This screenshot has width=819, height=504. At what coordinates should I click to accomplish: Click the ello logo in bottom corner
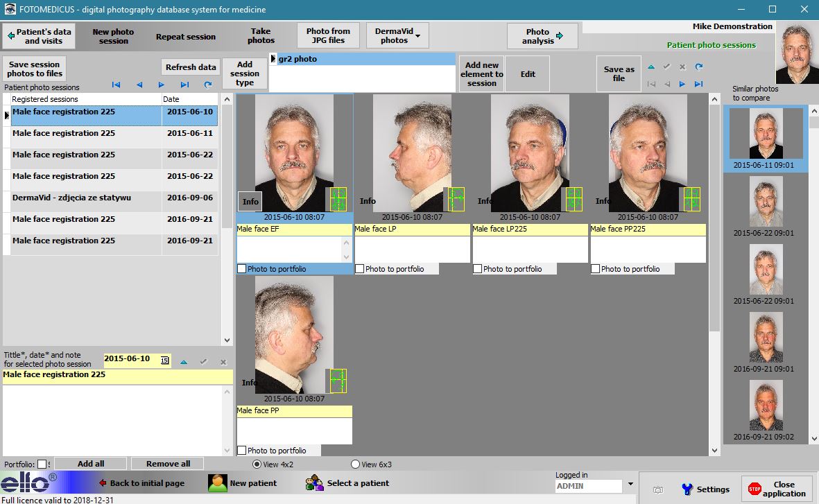click(x=28, y=482)
